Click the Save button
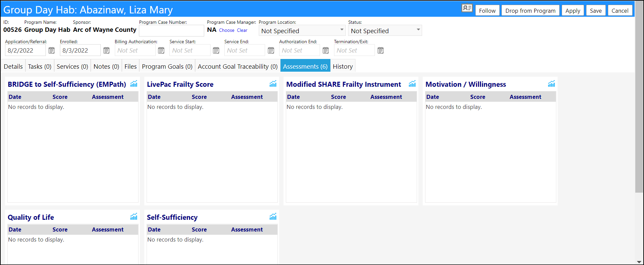Screen dimensions: 644x265 (x=596, y=10)
